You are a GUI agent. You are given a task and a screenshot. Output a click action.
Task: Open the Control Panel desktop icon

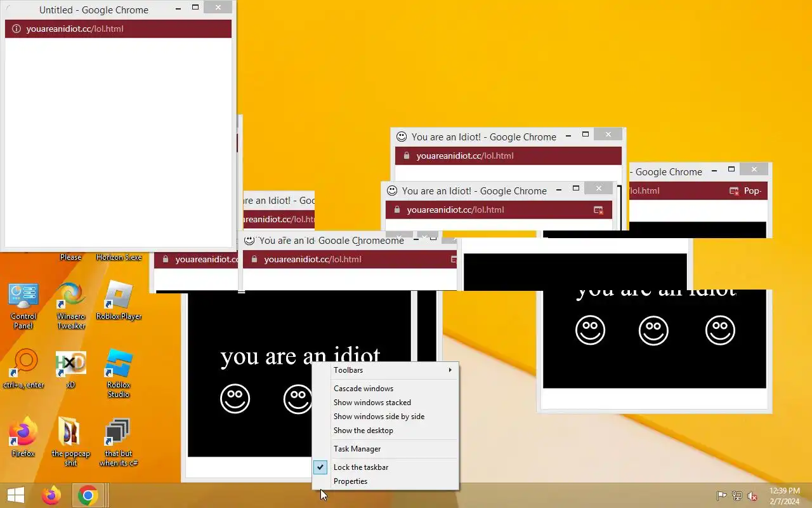(23, 306)
